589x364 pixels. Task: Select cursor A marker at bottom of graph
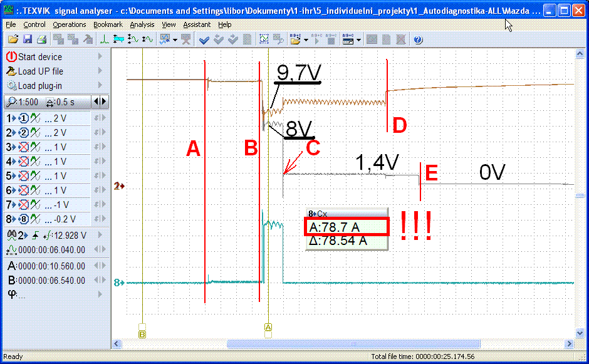click(268, 327)
